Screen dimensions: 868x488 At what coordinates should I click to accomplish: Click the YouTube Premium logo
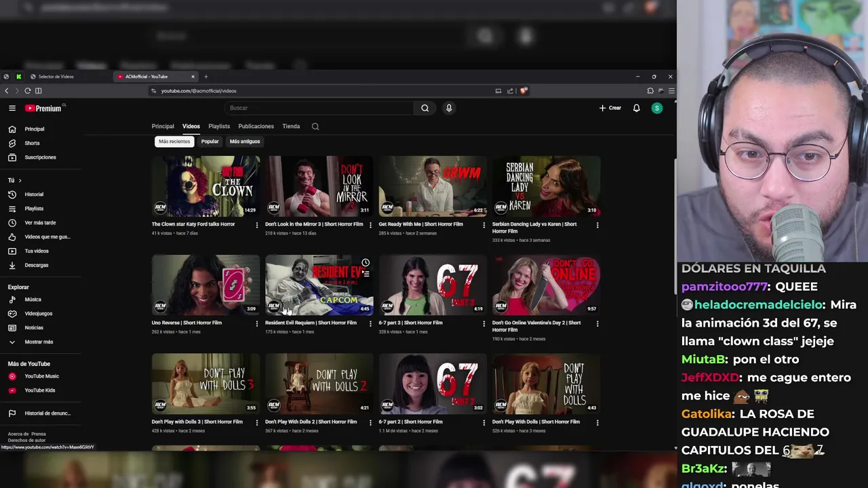point(44,108)
